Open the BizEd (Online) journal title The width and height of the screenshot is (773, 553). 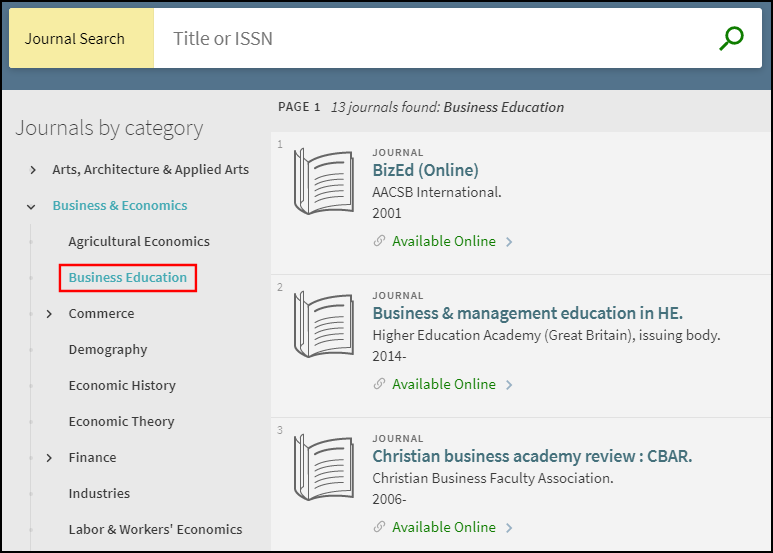pos(425,170)
